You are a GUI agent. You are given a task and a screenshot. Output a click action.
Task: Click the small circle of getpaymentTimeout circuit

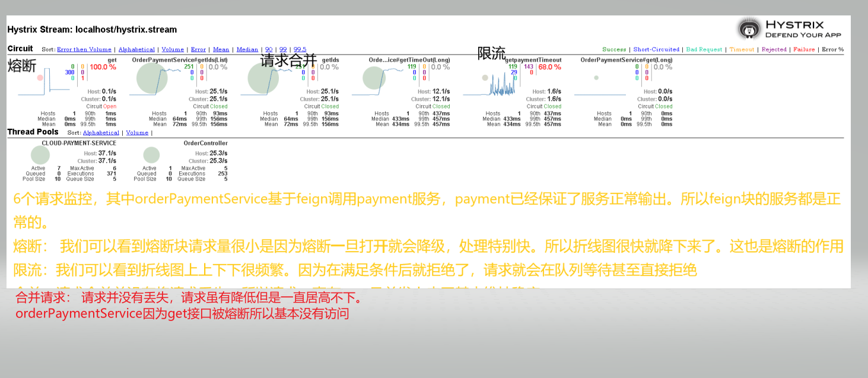(485, 78)
